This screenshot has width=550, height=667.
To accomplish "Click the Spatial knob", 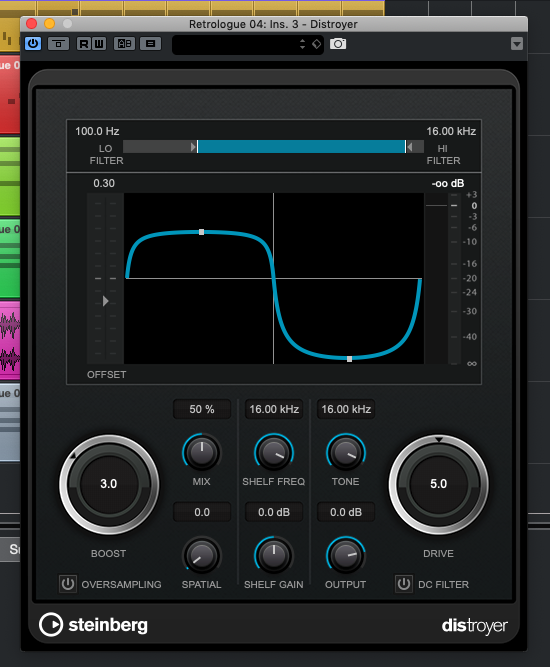I will 202,556.
